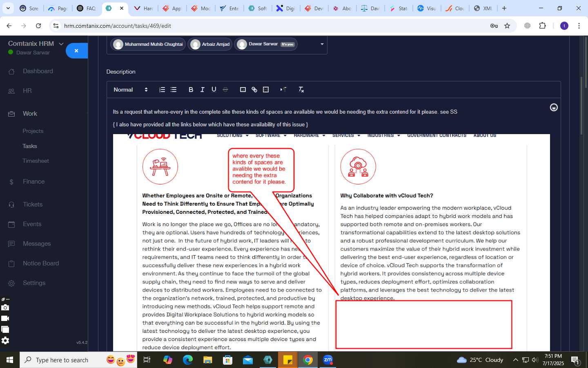Collapse the Work section in sidebar
Image resolution: width=588 pixels, height=368 pixels.
click(30, 114)
